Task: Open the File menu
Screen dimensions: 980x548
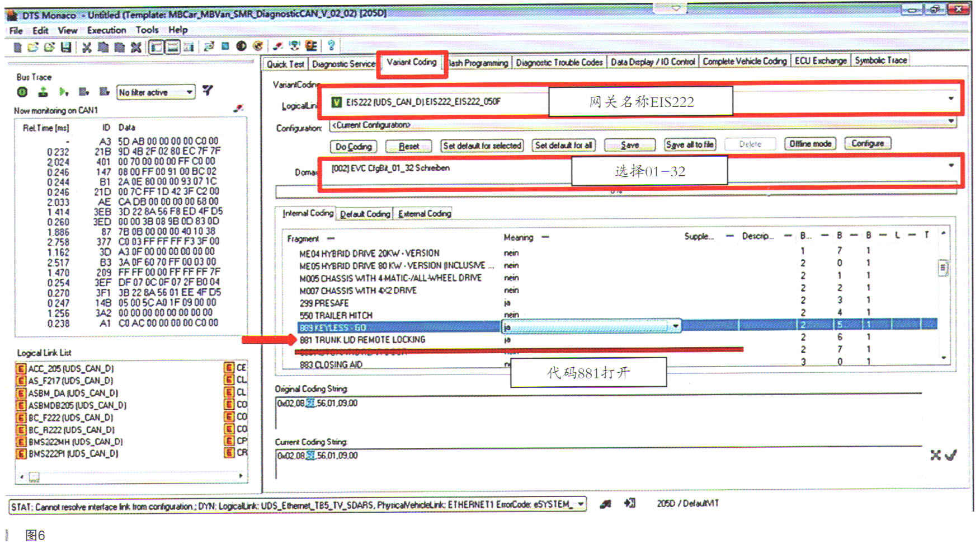Action: tap(16, 30)
